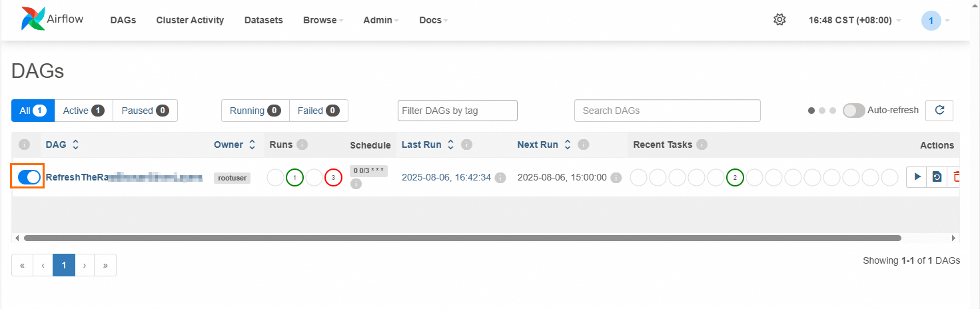Delete the DAG with the trash icon

pos(956,177)
